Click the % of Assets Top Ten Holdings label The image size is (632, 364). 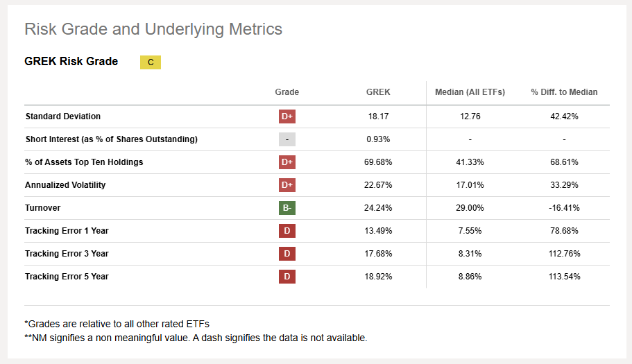pyautogui.click(x=85, y=162)
